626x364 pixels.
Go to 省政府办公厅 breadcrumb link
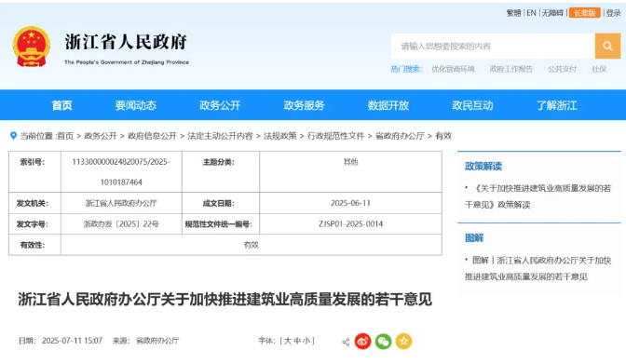(x=400, y=136)
